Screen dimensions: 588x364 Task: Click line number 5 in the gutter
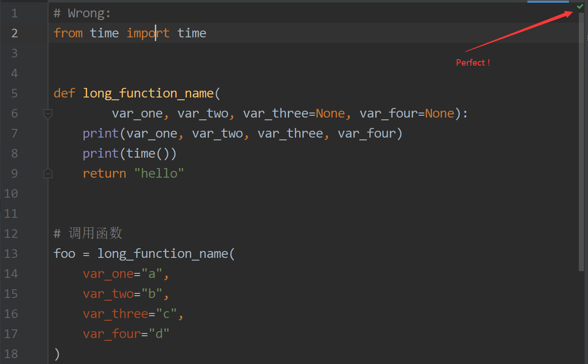click(15, 93)
